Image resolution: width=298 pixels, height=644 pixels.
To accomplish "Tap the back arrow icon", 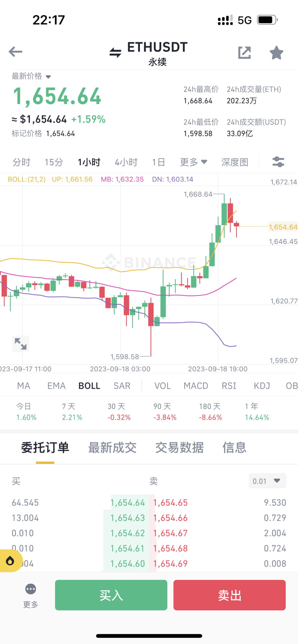I will click(x=15, y=52).
